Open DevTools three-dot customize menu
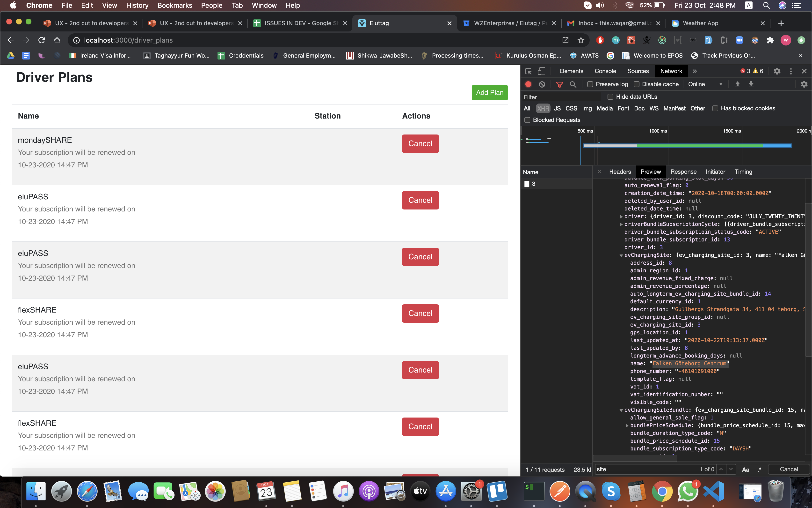The image size is (812, 508). [x=791, y=71]
